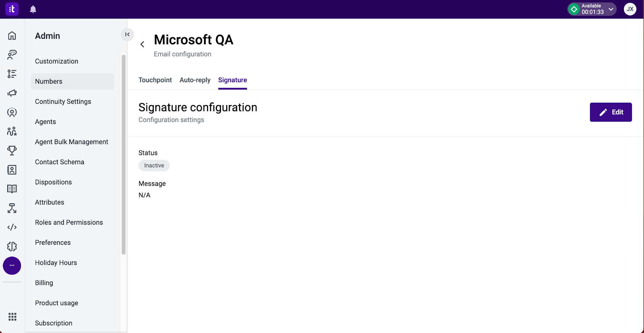The width and height of the screenshot is (644, 333).
Task: Open Preferences in Admin menu
Action: click(x=72, y=242)
